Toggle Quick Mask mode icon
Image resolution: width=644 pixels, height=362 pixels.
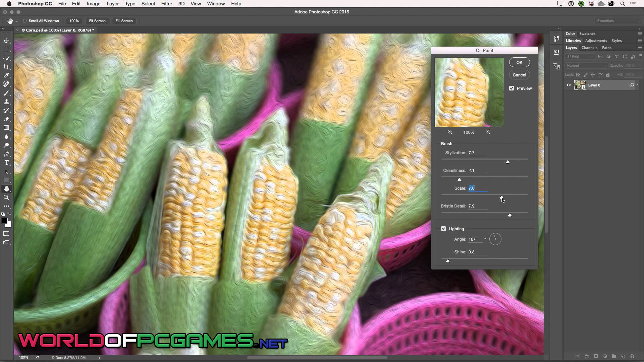click(6, 234)
